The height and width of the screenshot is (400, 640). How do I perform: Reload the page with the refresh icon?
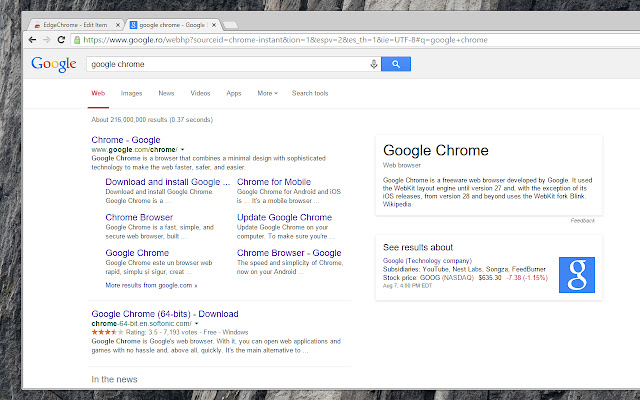(61, 40)
